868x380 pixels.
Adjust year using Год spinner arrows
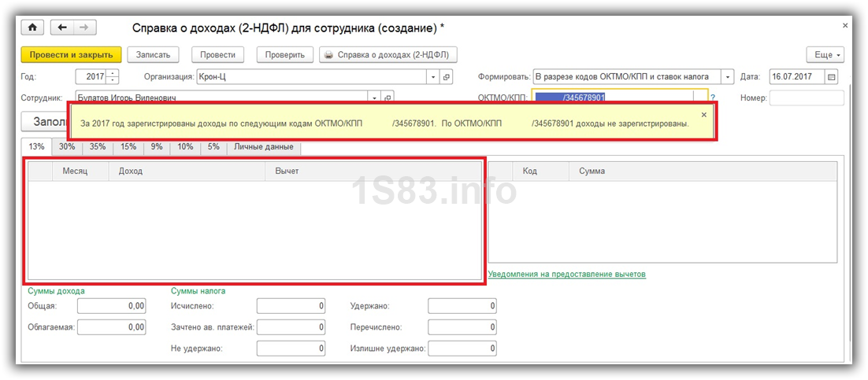(x=113, y=77)
